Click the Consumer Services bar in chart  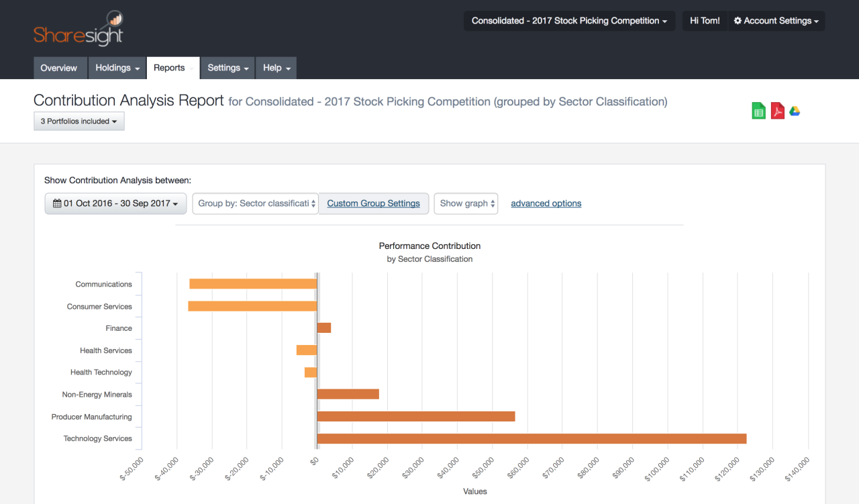point(252,306)
